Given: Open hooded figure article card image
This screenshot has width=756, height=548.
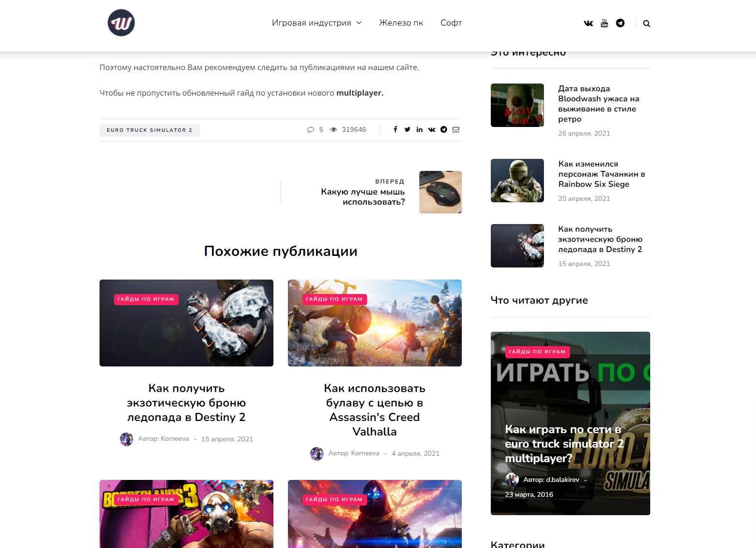Looking at the screenshot, I should [375, 514].
